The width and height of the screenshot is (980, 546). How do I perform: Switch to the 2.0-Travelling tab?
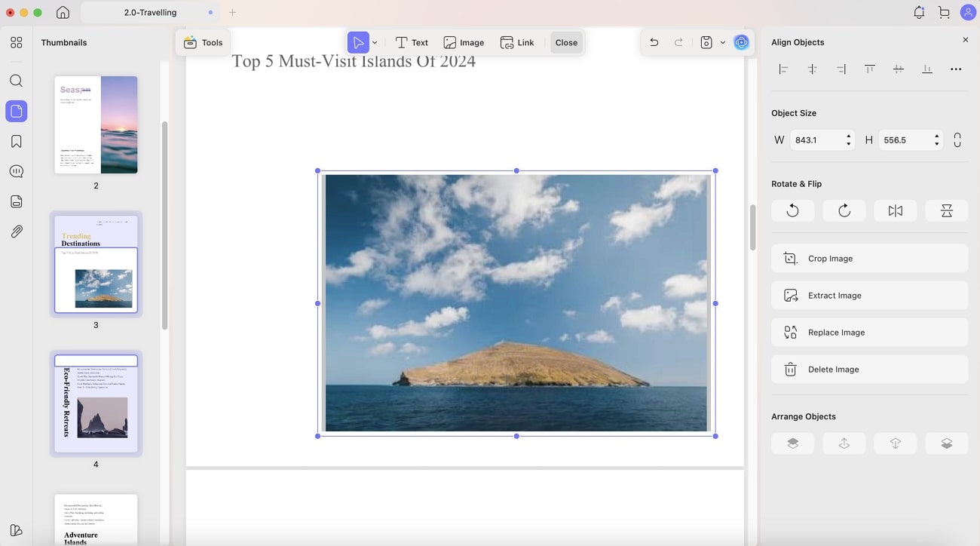tap(150, 12)
